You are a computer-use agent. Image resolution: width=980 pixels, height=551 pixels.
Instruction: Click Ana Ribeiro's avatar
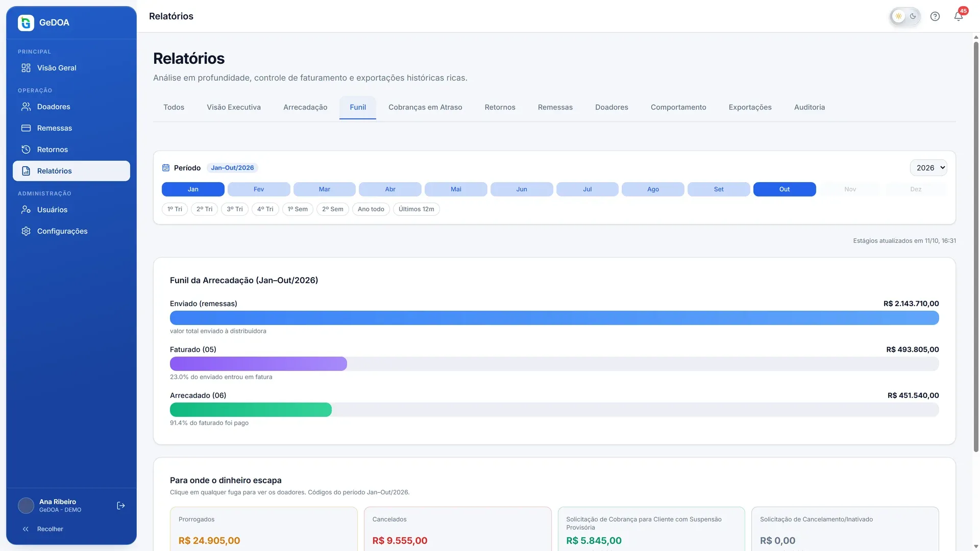[x=26, y=506]
